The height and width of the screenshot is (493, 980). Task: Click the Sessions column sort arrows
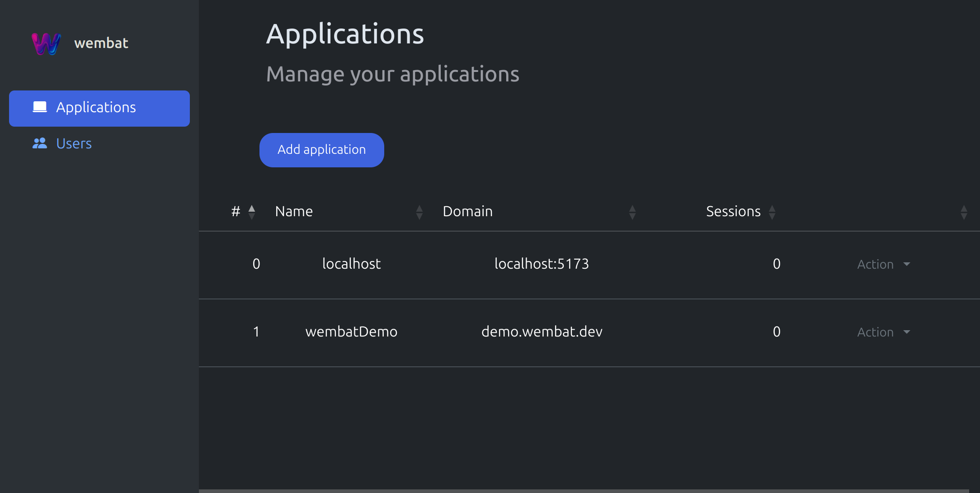coord(772,212)
